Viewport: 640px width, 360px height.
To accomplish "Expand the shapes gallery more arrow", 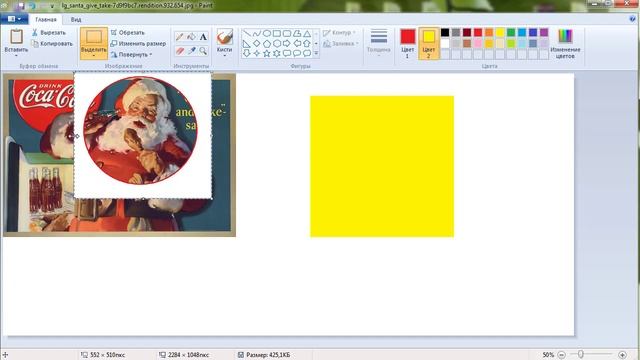I will pos(316,53).
